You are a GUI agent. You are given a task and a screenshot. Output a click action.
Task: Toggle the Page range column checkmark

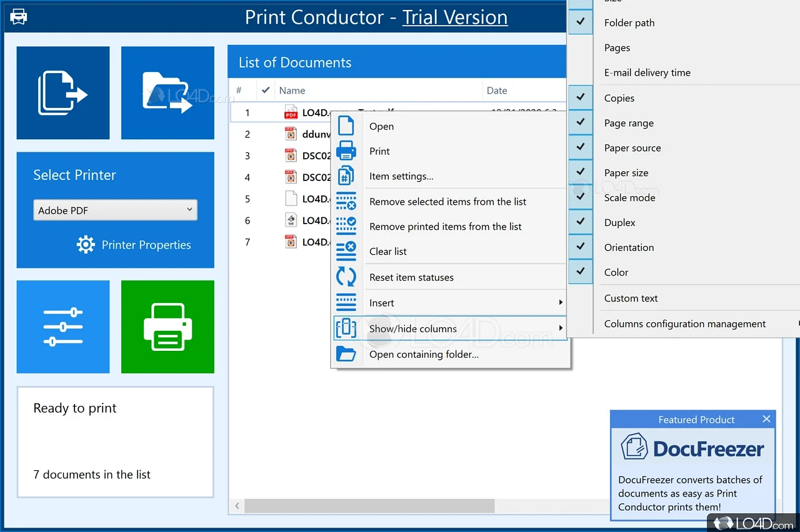(x=581, y=122)
